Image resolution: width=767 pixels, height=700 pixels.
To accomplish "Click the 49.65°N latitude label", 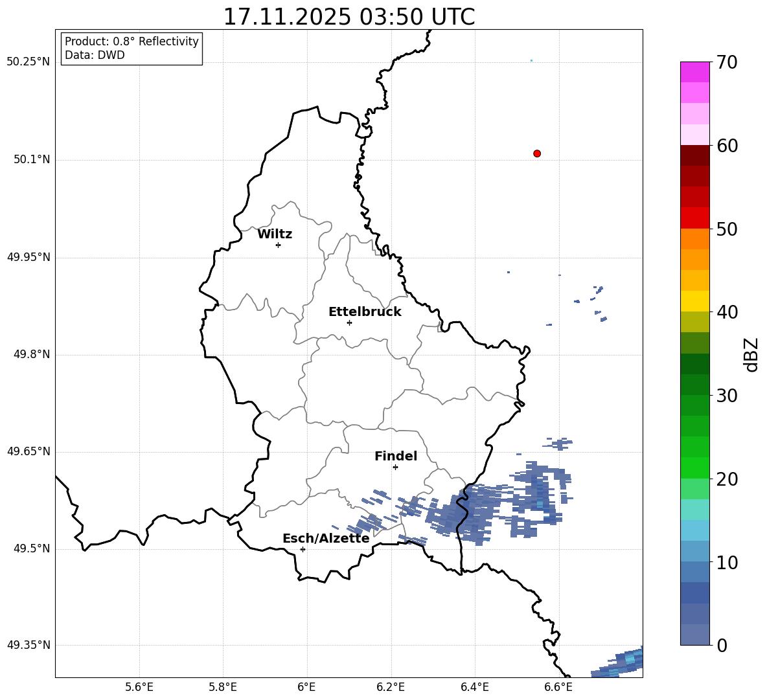I will [29, 451].
